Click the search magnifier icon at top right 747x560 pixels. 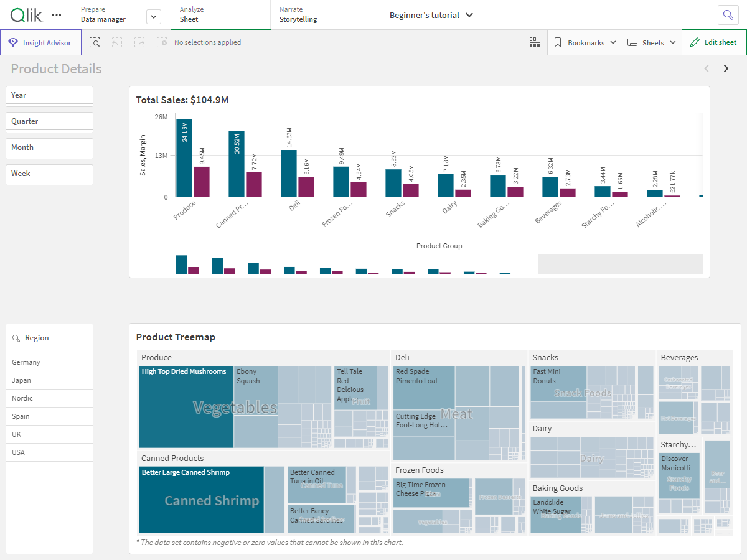click(728, 15)
